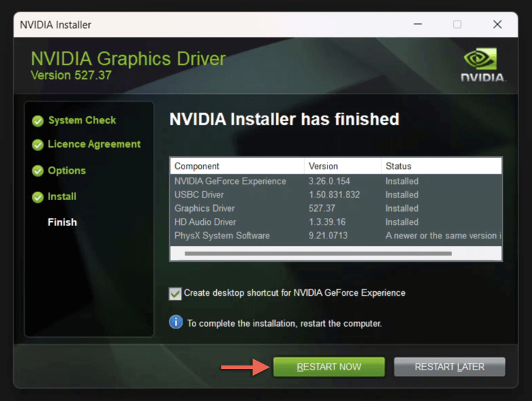
Task: Close the NVIDIA Installer window
Action: 497,25
